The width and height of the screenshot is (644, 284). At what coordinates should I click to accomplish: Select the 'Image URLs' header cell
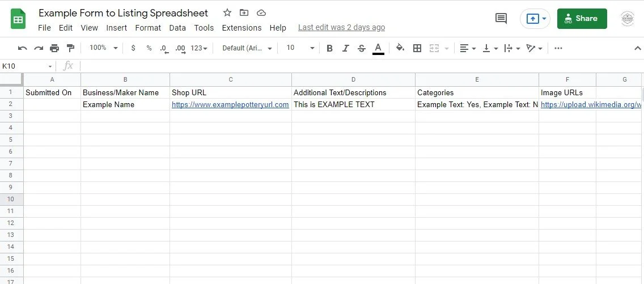(x=567, y=93)
